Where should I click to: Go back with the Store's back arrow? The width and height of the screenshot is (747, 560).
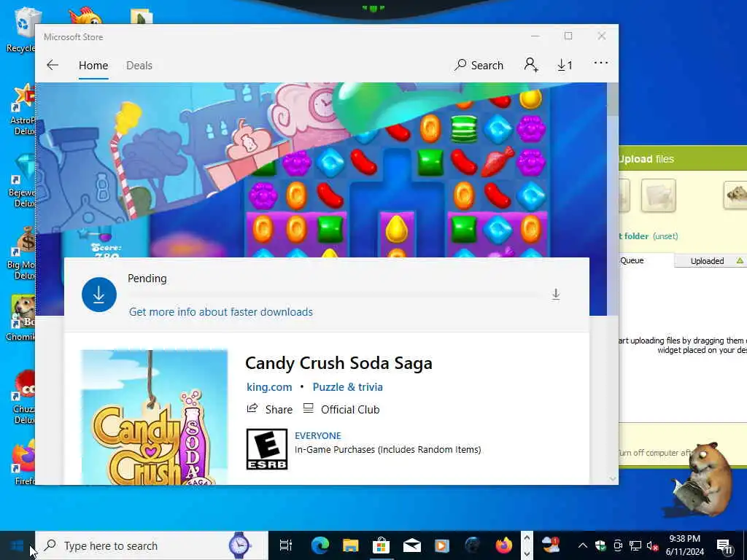tap(53, 65)
